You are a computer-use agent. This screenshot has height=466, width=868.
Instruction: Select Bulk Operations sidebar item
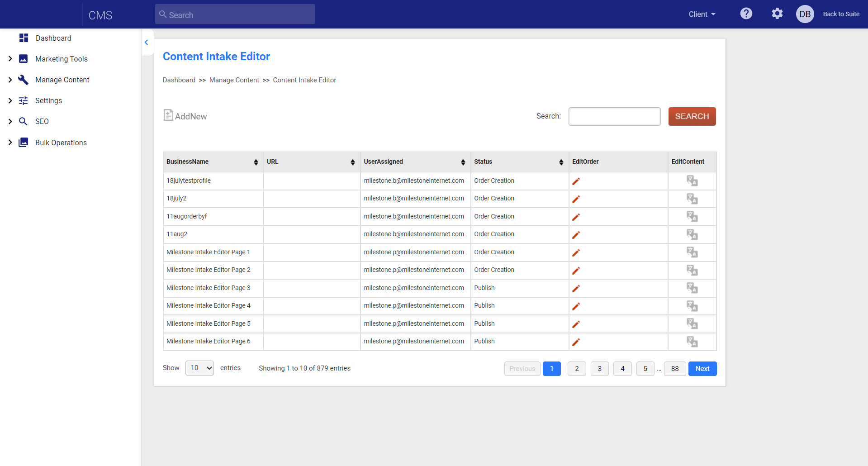point(61,143)
